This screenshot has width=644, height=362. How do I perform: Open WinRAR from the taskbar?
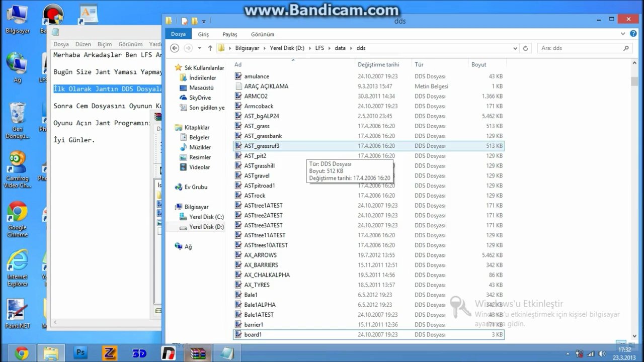198,353
